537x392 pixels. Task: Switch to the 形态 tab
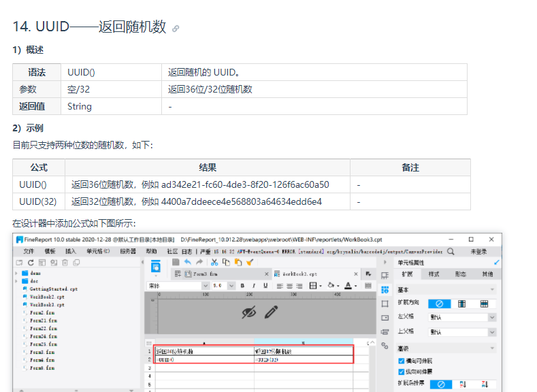pyautogui.click(x=460, y=274)
